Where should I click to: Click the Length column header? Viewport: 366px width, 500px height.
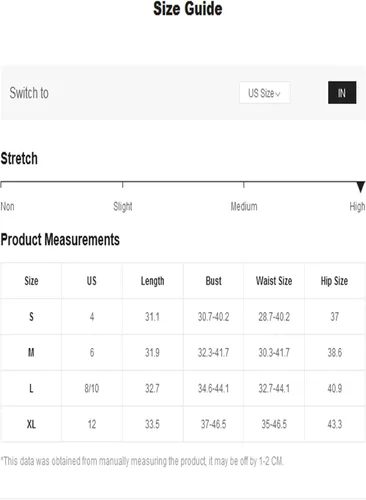152,281
